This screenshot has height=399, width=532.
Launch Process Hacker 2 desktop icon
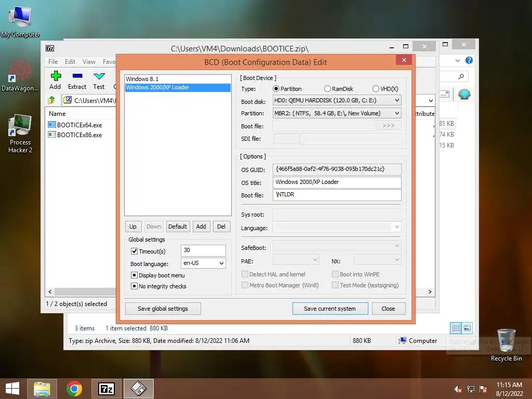20,134
